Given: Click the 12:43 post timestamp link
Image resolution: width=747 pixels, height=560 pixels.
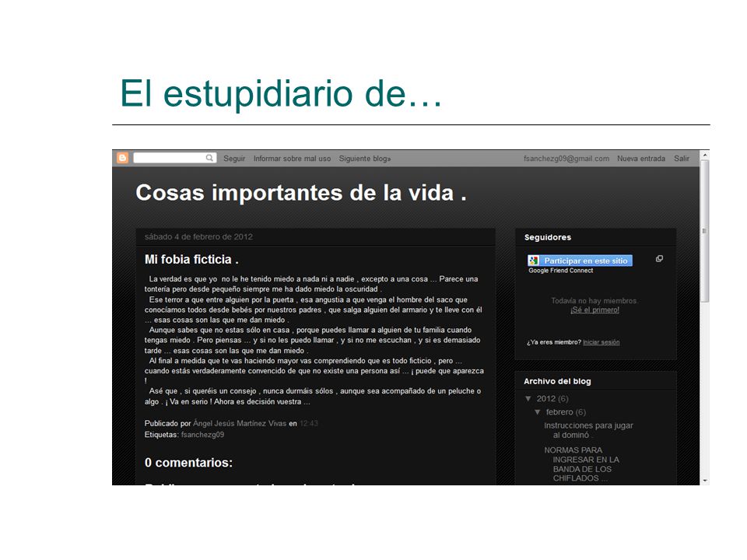Looking at the screenshot, I should pos(308,423).
